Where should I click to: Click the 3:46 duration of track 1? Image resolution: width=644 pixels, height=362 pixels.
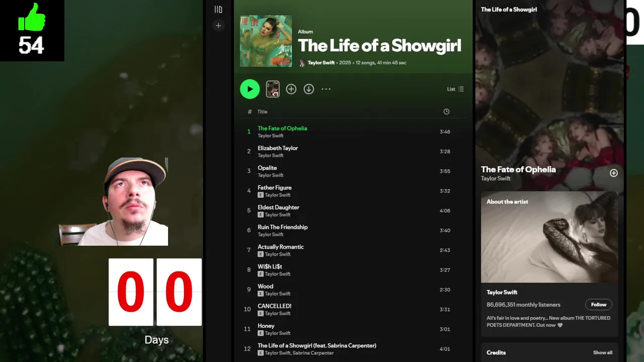point(445,132)
